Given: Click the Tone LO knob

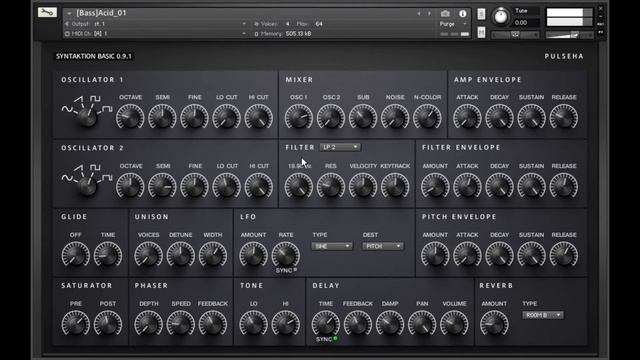Looking at the screenshot, I should point(253,324).
